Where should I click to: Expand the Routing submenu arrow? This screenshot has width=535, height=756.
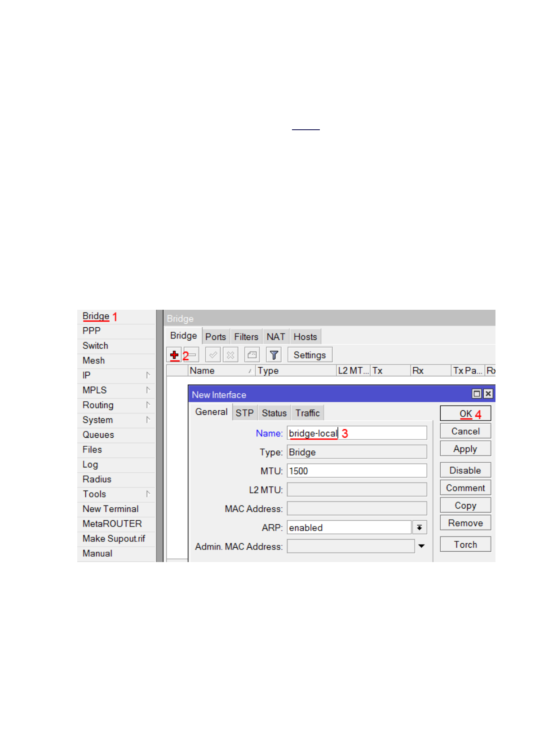tap(148, 405)
